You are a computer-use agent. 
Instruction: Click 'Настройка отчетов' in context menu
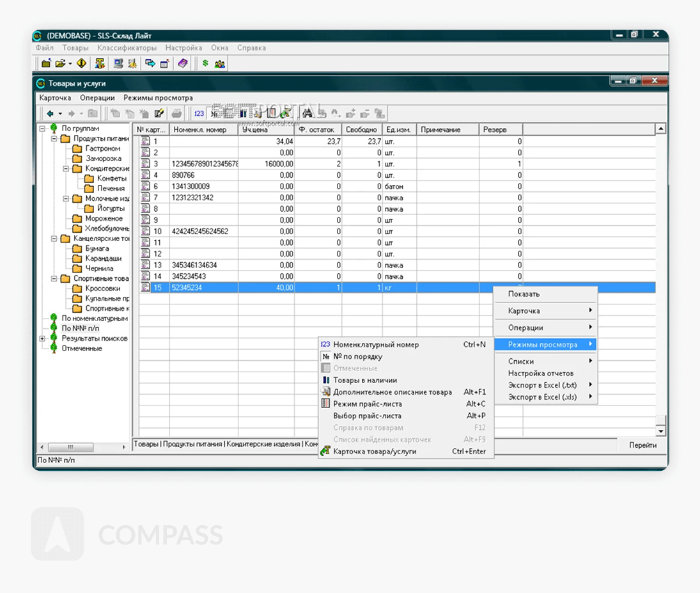(x=540, y=373)
